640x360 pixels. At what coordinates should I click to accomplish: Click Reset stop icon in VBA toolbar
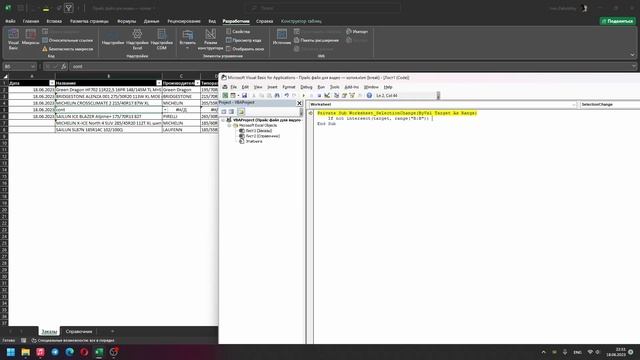click(x=319, y=96)
